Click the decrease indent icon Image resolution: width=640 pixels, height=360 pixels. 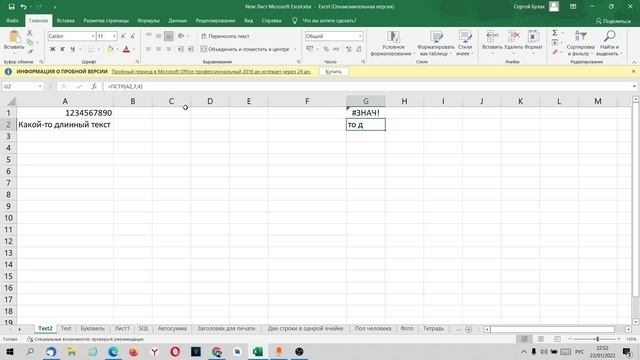(181, 49)
